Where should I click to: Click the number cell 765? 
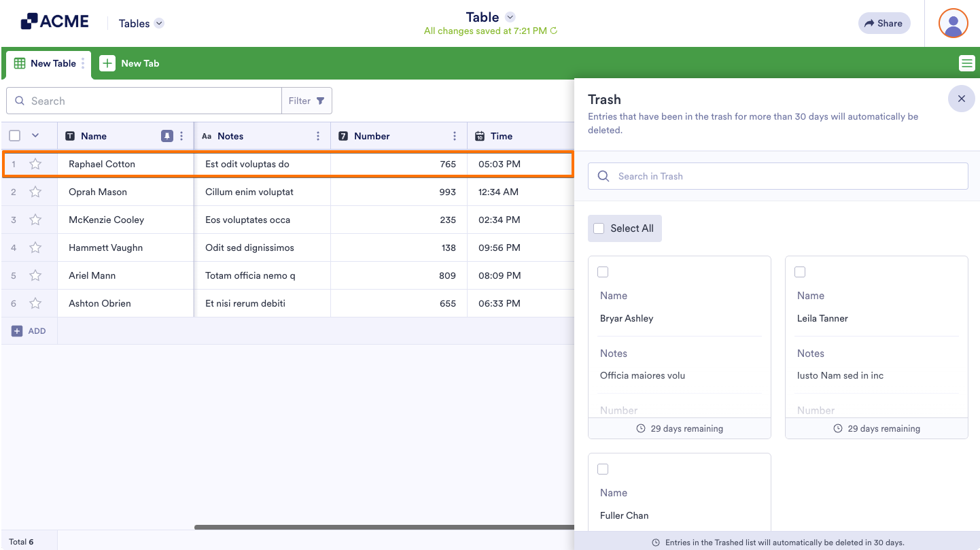point(399,164)
